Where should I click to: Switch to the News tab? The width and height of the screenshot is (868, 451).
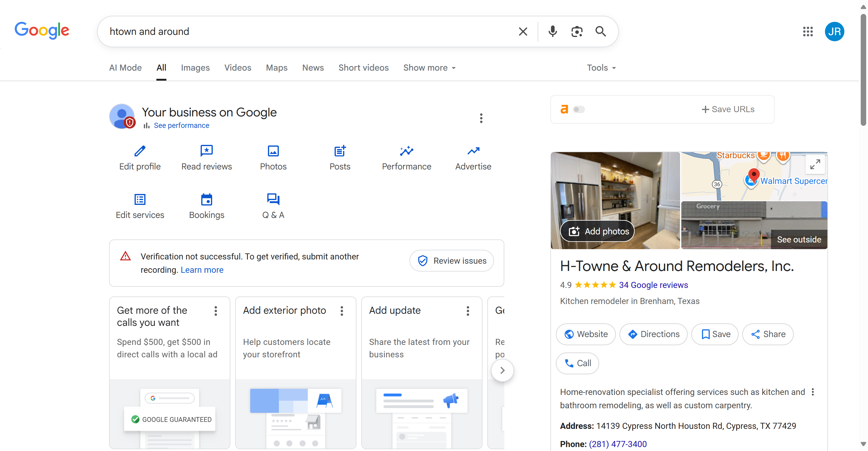pos(313,68)
